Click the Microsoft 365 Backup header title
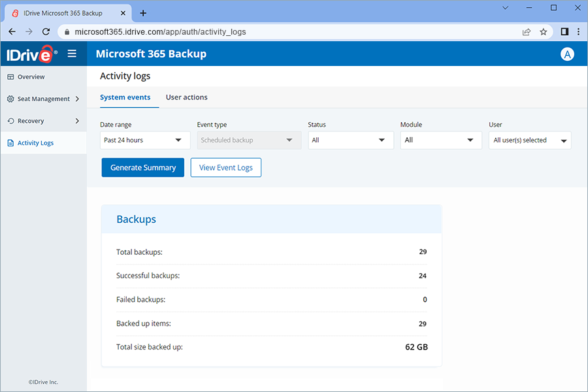This screenshot has width=588, height=392. point(151,54)
